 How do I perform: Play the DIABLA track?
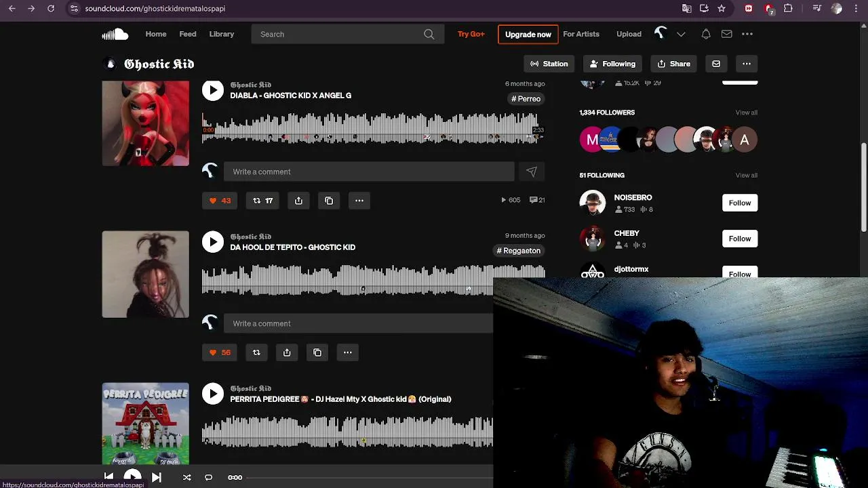pos(213,90)
